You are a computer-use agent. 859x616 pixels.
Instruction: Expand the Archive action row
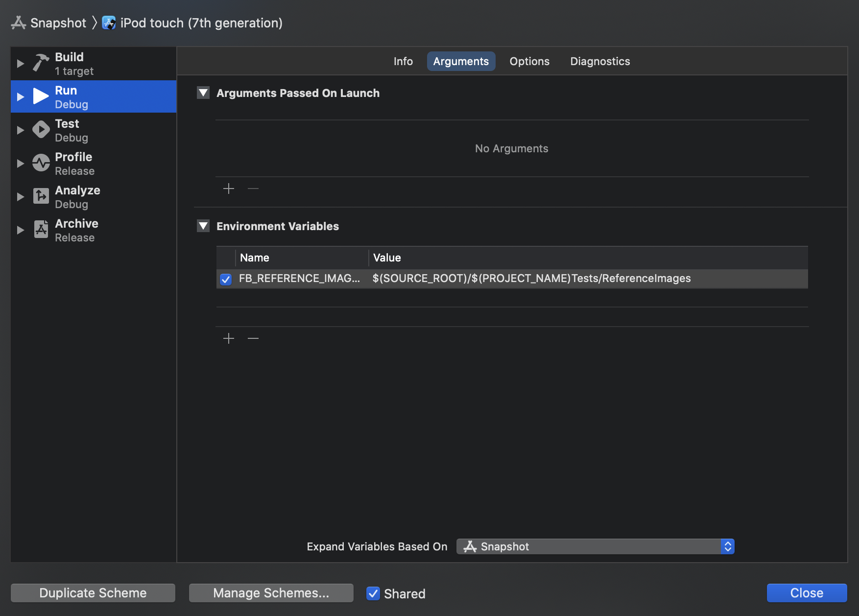coord(21,230)
